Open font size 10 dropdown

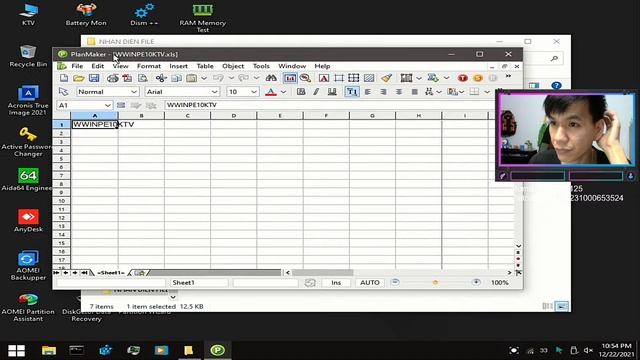(x=253, y=92)
